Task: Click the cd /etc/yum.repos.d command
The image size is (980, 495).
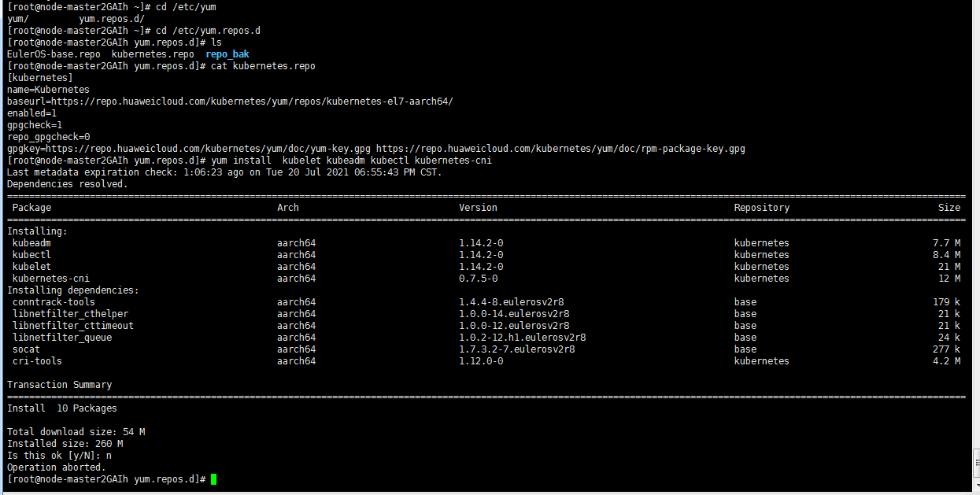Action: click(x=208, y=31)
